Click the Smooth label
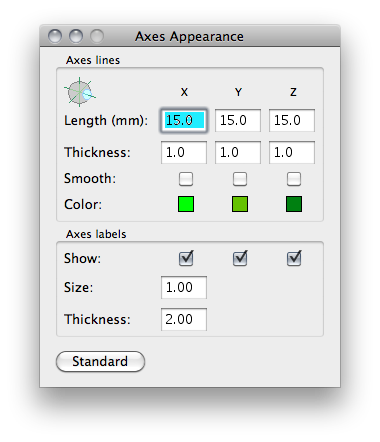This screenshot has width=380, height=442. 90,179
